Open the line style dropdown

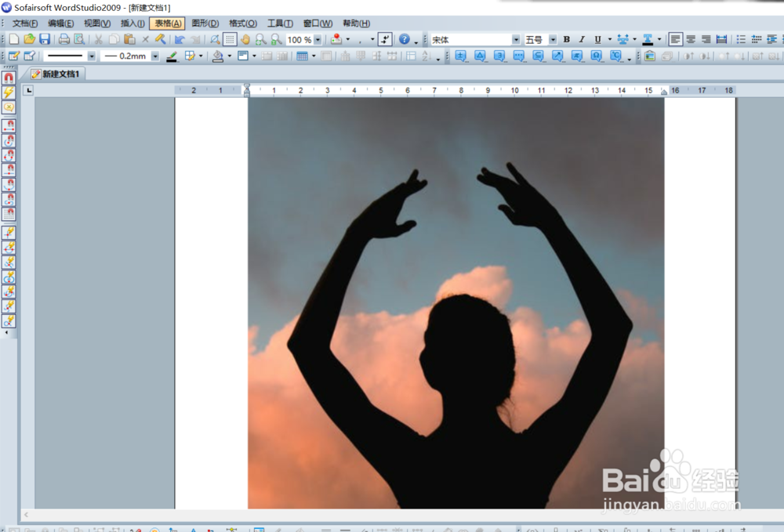coord(92,56)
